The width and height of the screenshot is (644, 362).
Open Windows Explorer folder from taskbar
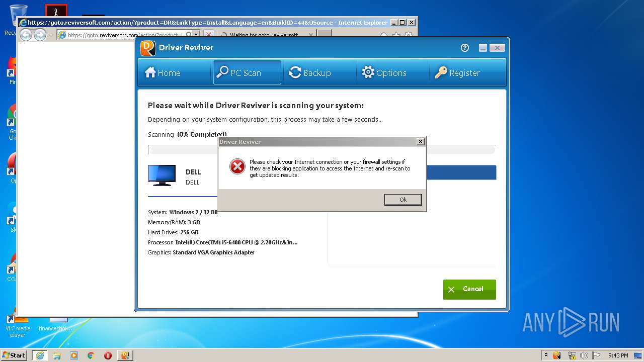[57, 355]
